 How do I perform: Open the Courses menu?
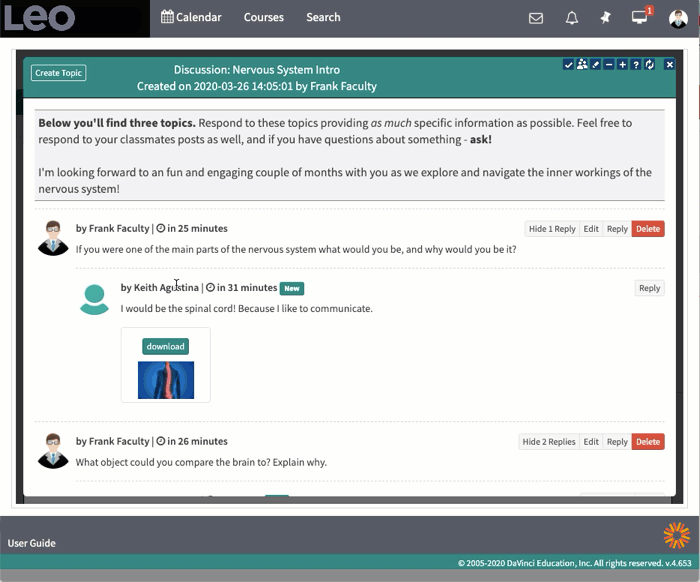click(x=263, y=17)
